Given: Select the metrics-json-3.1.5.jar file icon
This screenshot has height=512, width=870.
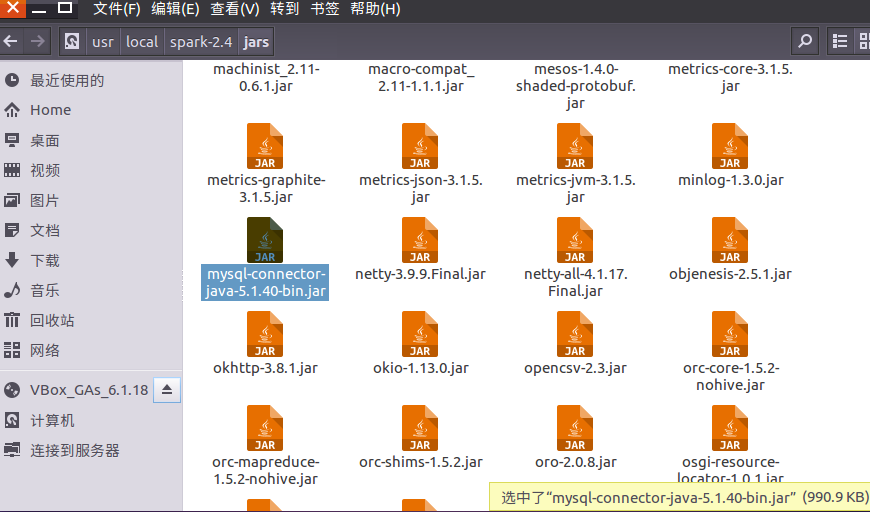Looking at the screenshot, I should click(420, 146).
